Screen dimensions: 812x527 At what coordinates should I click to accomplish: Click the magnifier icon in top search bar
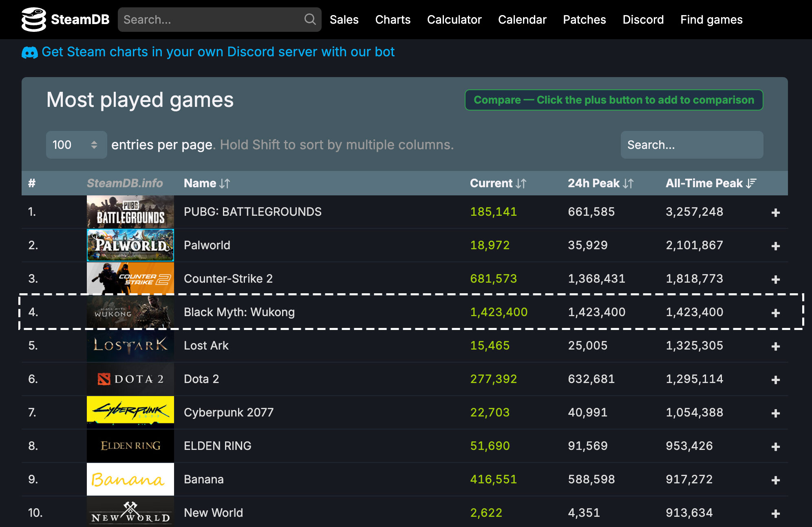[310, 19]
